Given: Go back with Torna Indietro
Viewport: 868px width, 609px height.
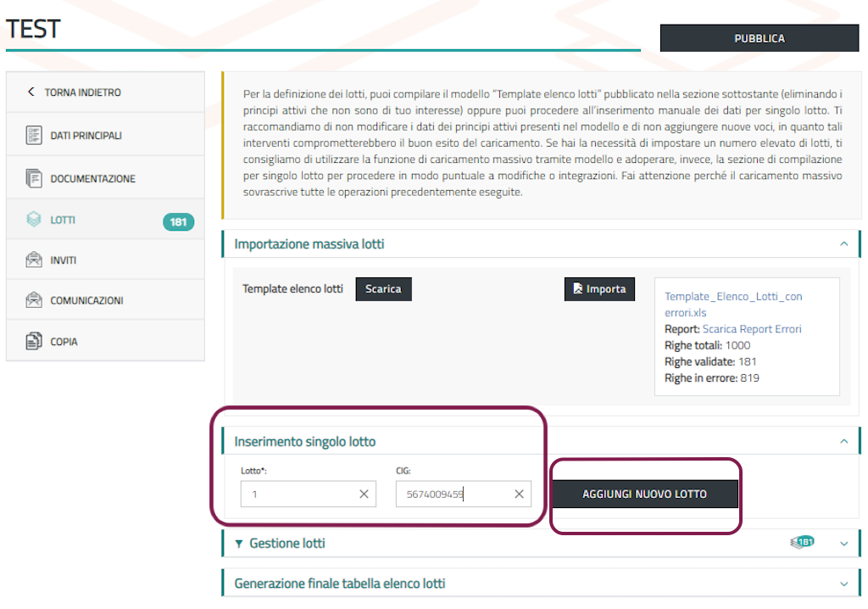Looking at the screenshot, I should (75, 92).
